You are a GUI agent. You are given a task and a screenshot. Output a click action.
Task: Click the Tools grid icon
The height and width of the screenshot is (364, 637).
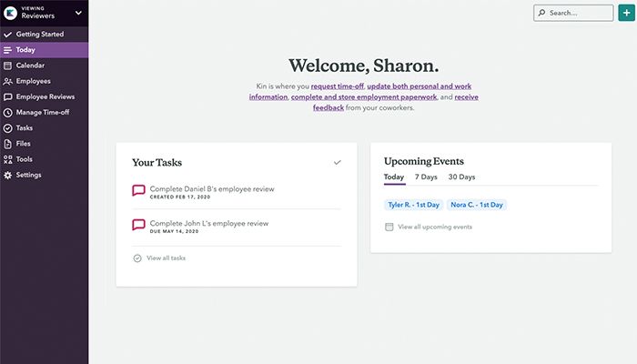tap(7, 159)
